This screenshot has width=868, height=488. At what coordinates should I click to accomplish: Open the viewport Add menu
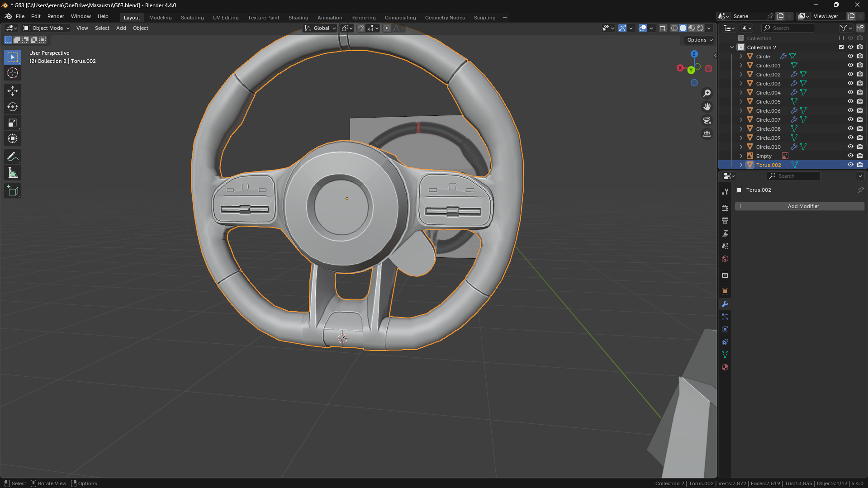121,28
